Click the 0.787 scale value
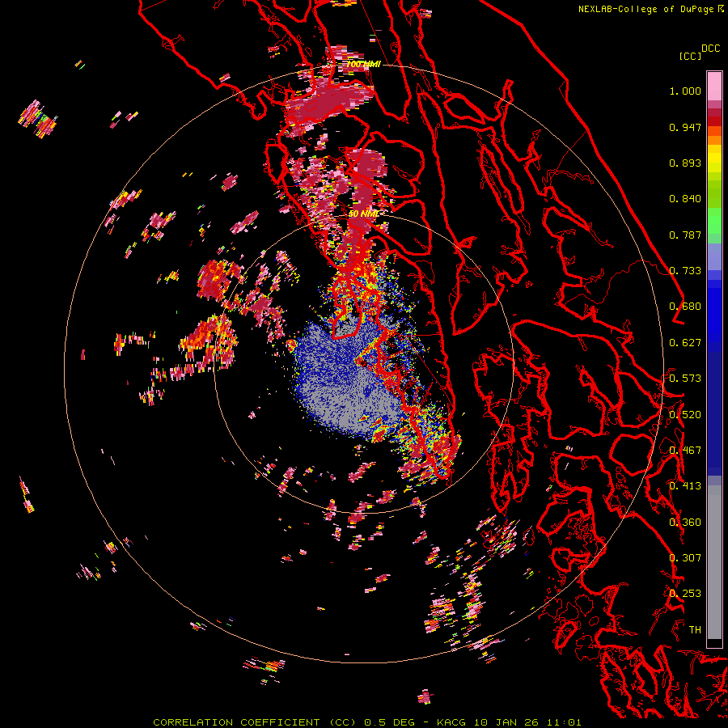Image resolution: width=728 pixels, height=728 pixels. tap(685, 235)
